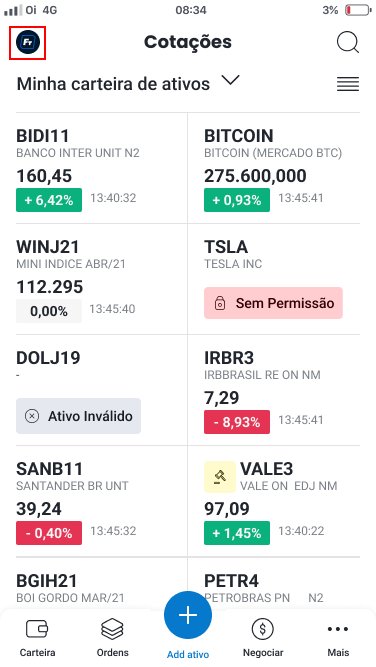The height and width of the screenshot is (667, 376).
Task: Tap the Sem Permissão lock badge
Action: [273, 303]
